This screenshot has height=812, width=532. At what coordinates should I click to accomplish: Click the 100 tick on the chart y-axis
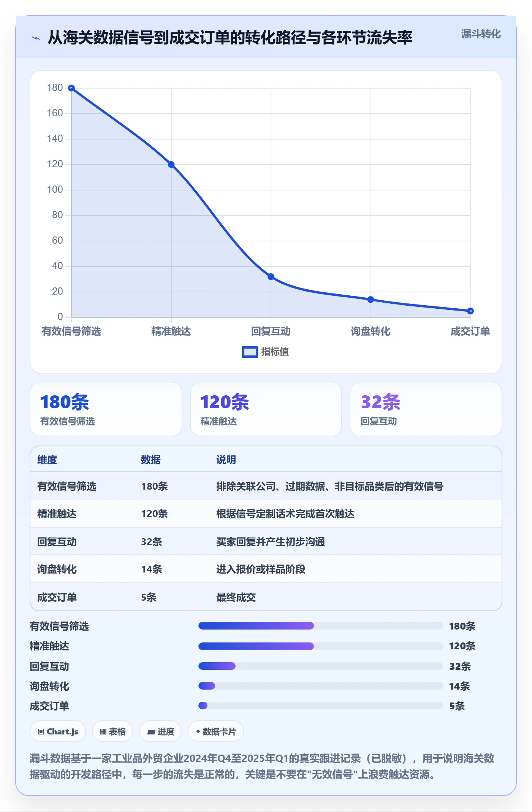tap(55, 189)
